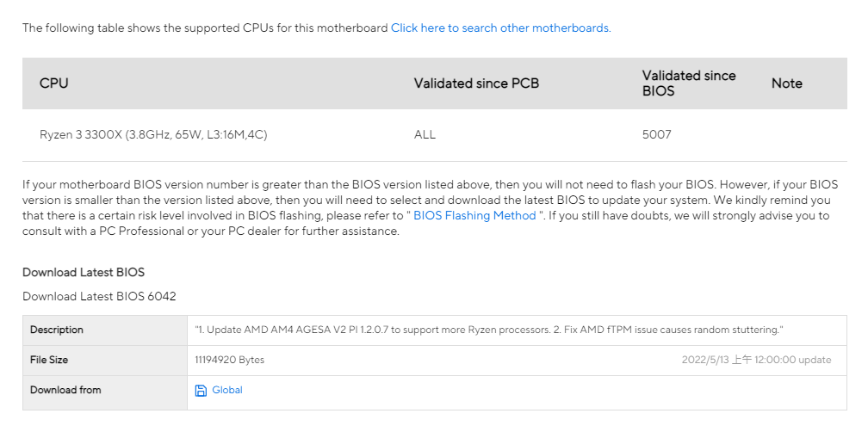The width and height of the screenshot is (868, 432).
Task: Click the Download Latest BIOS 6042 text
Action: [x=99, y=297]
